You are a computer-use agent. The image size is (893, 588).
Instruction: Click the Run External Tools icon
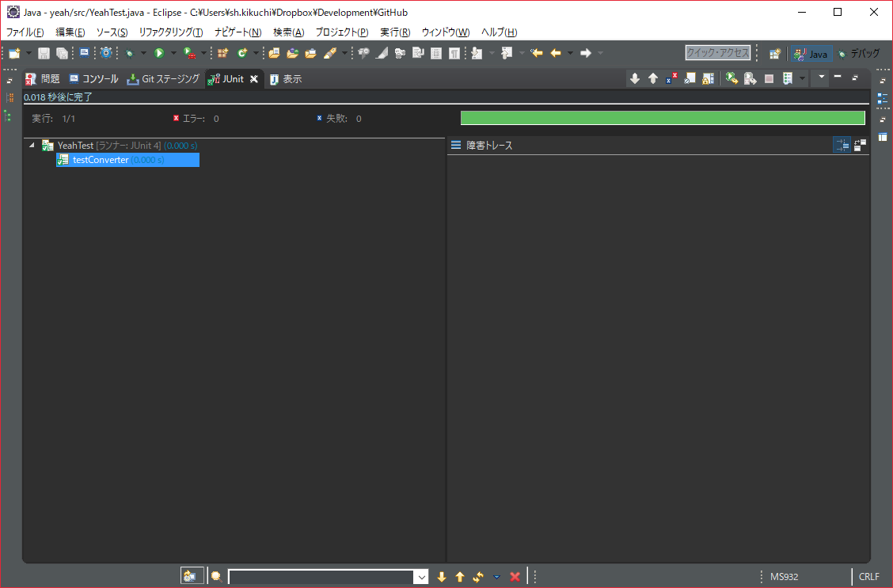coord(190,53)
